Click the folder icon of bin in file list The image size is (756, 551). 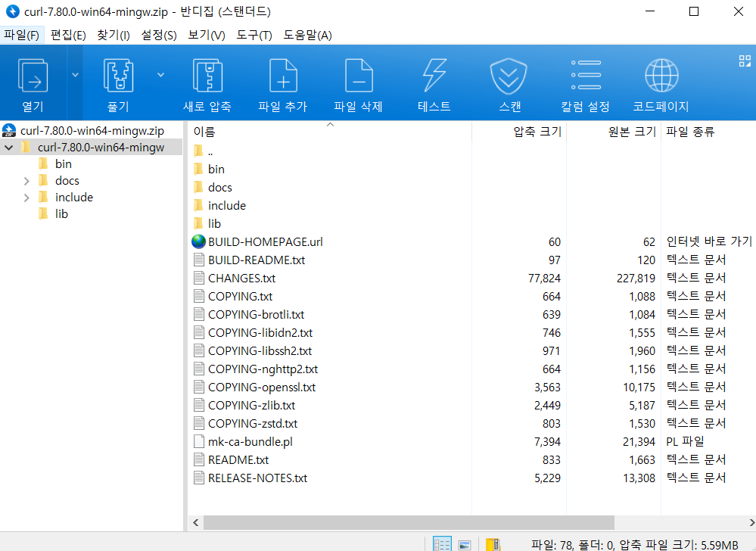click(x=198, y=169)
